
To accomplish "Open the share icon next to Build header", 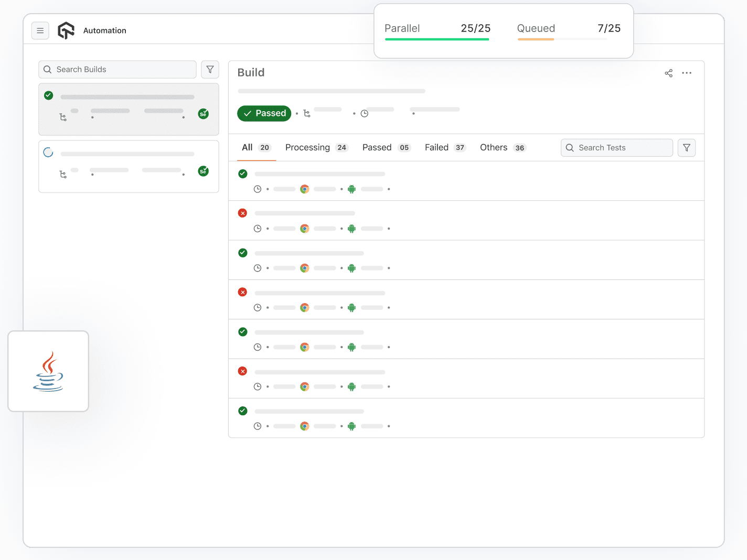I will click(x=669, y=73).
